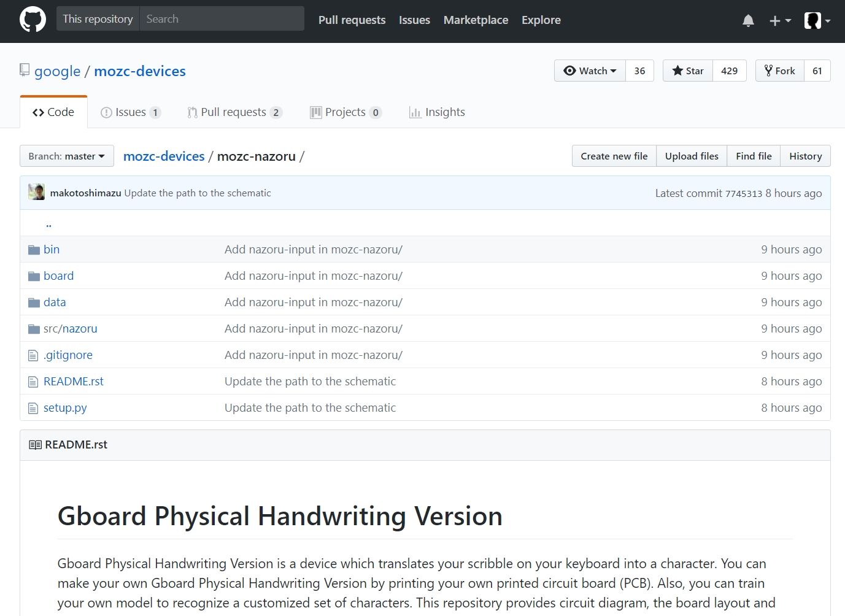Click Upload files button
845x616 pixels.
tap(692, 156)
